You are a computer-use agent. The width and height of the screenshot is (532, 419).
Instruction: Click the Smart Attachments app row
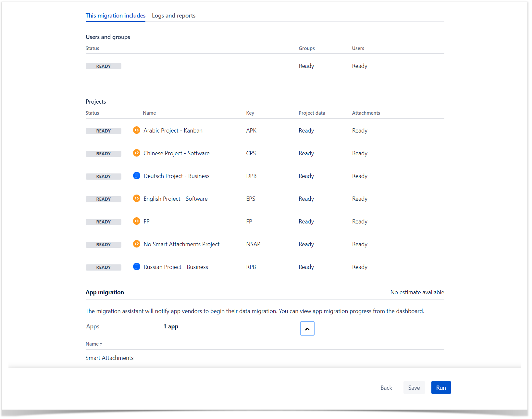point(109,358)
